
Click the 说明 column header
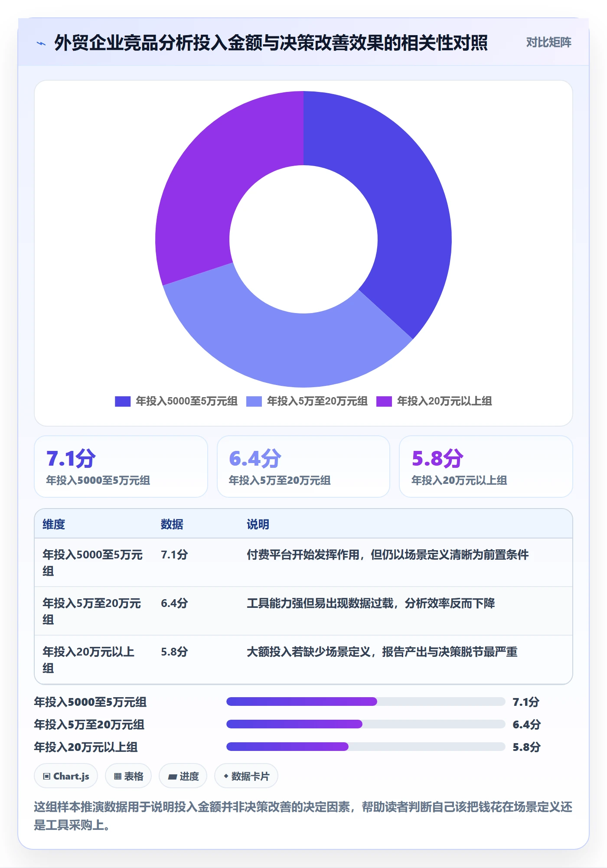pyautogui.click(x=258, y=524)
